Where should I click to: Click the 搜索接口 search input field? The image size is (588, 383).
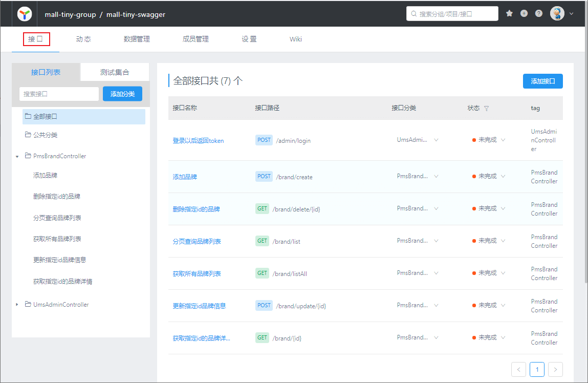coord(59,94)
